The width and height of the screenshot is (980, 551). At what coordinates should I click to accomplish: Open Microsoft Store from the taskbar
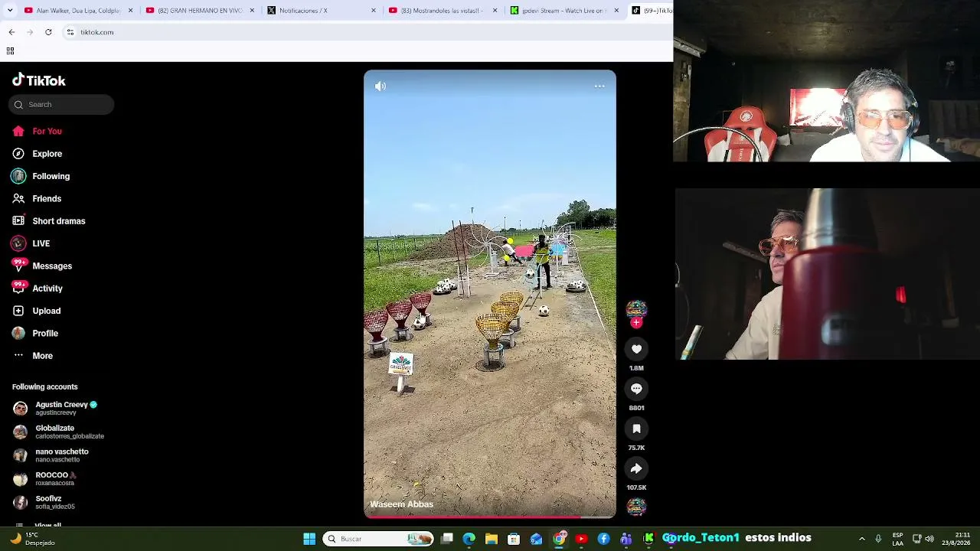pos(514,539)
